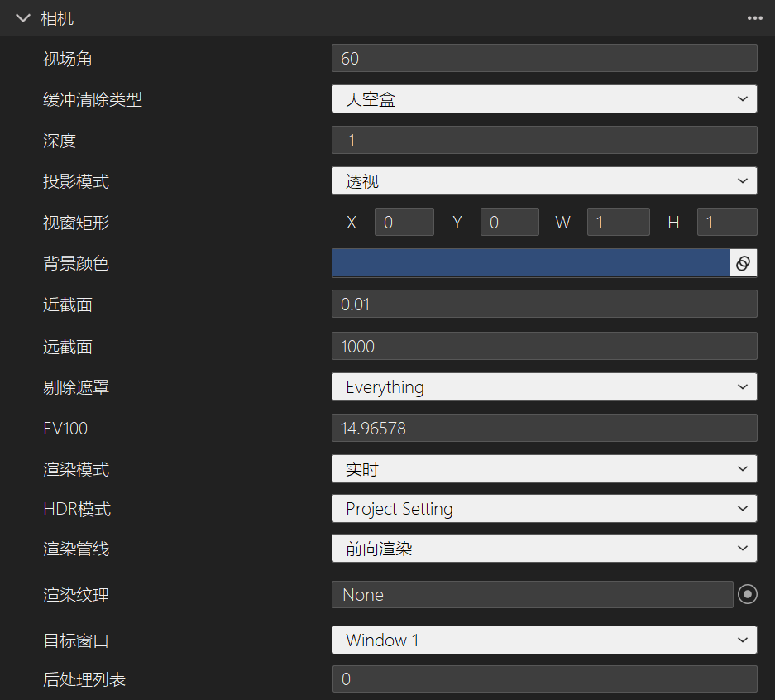Click the blue 背景颜色 color swatch
This screenshot has width=775, height=700.
530,263
